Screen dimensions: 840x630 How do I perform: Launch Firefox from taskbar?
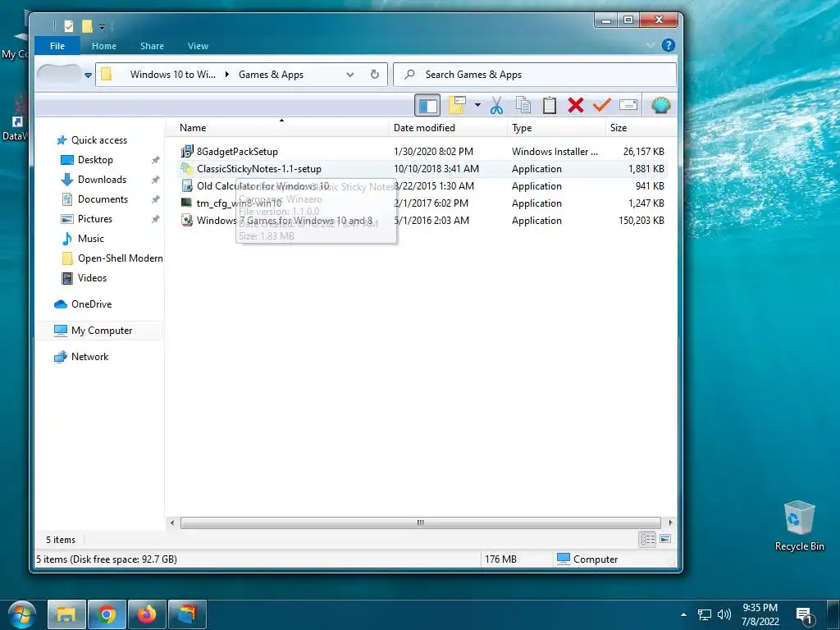click(147, 614)
